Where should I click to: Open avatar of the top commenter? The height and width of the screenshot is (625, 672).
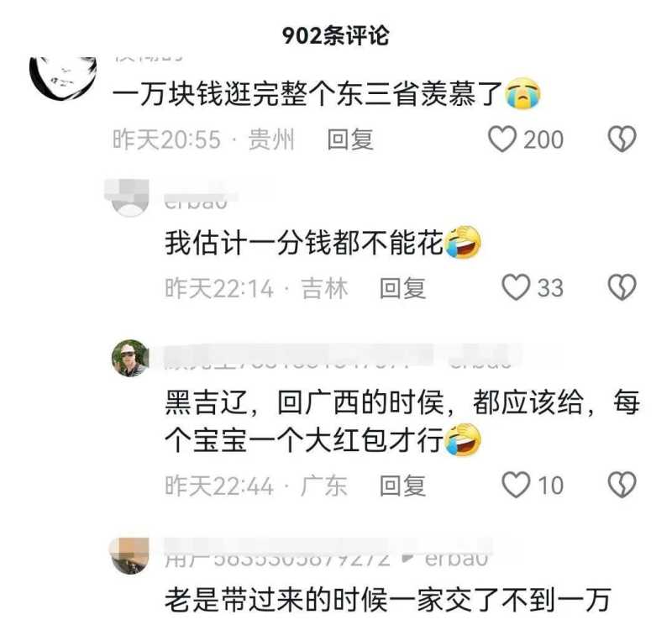pos(62,78)
